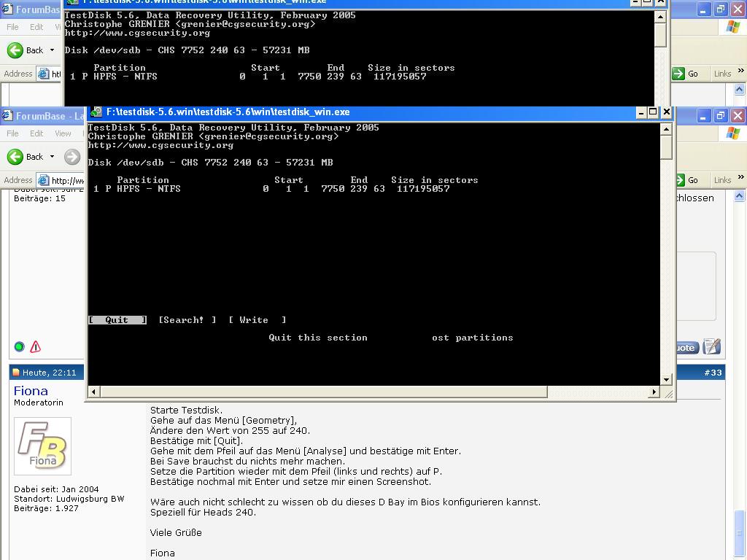Open View menu in the lower ForumBase browser
Screen dimensions: 747x560
click(63, 133)
